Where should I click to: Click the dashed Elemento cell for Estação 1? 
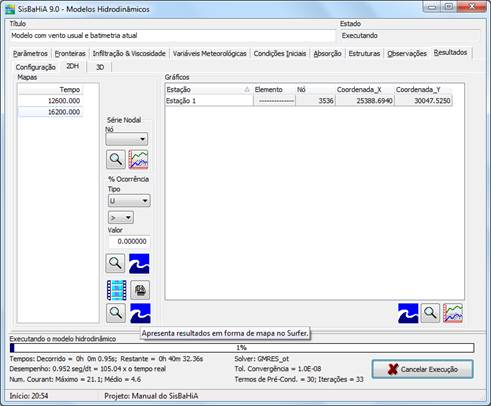point(274,101)
